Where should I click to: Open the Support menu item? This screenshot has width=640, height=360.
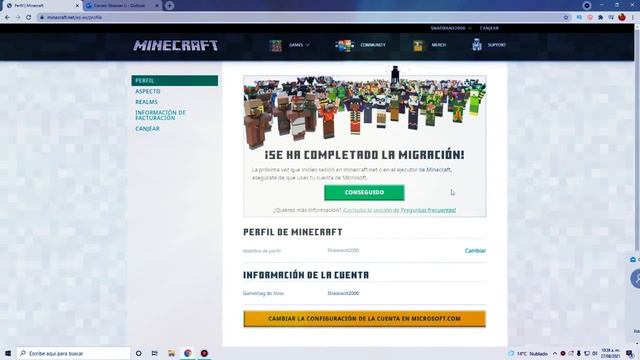point(497,45)
